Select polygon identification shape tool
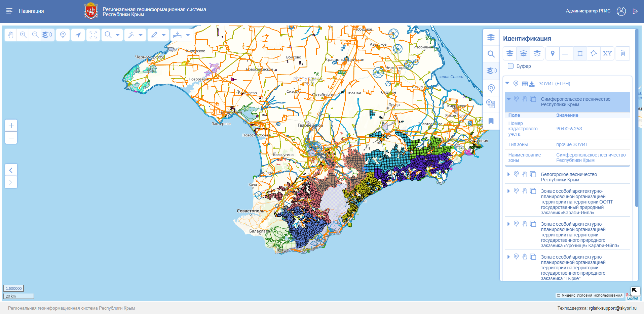This screenshot has width=644, height=314. [x=594, y=53]
